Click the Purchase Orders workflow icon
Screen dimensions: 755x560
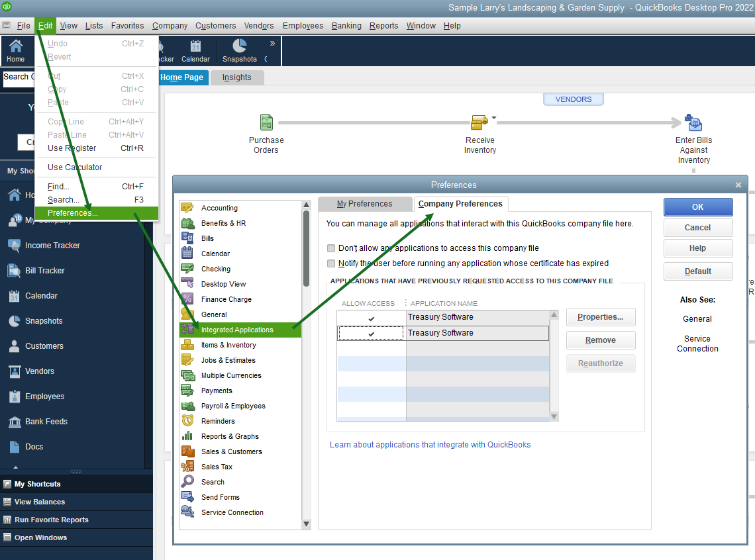(266, 122)
